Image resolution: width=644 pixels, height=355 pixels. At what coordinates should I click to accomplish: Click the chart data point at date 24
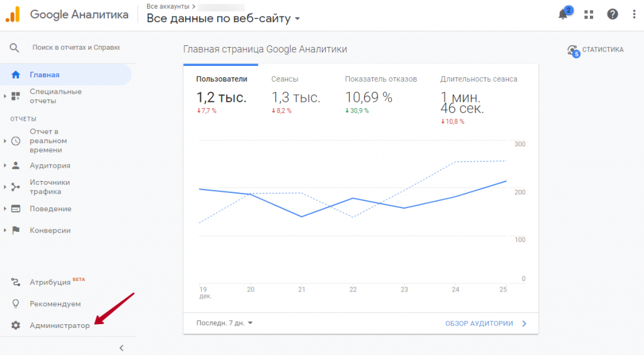pos(455,197)
